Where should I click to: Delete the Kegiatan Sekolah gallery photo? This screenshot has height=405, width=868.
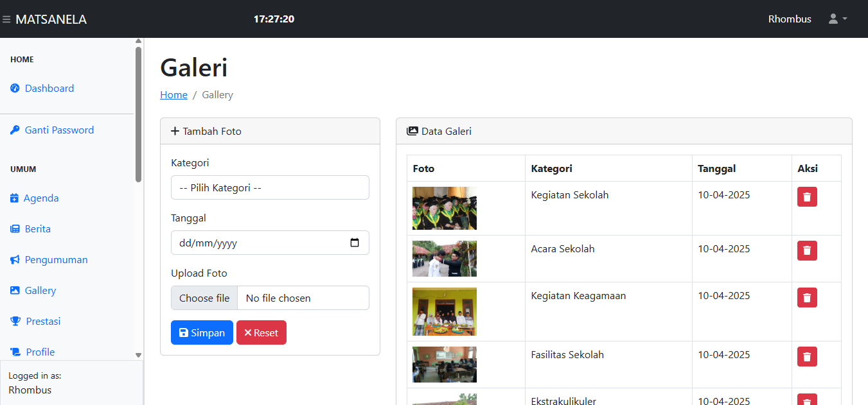807,197
